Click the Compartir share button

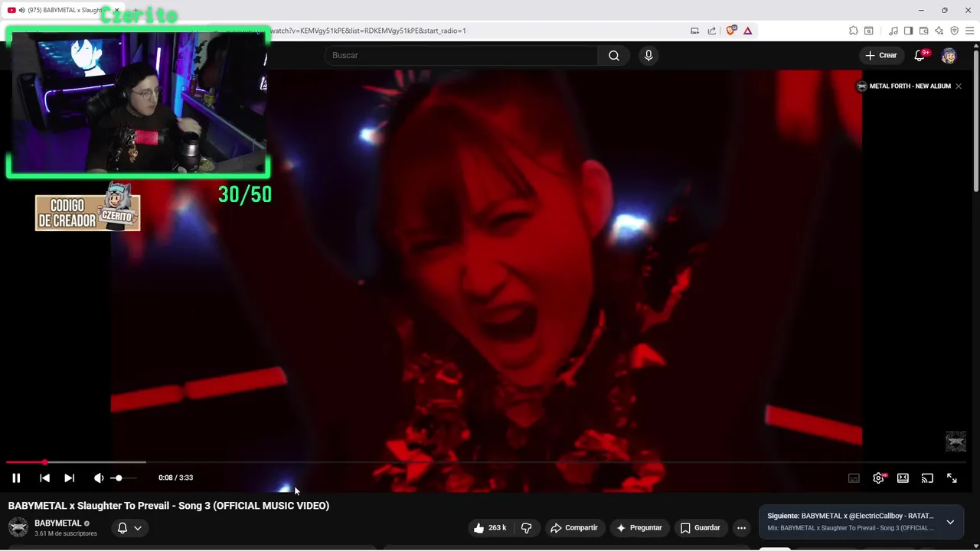click(x=573, y=527)
